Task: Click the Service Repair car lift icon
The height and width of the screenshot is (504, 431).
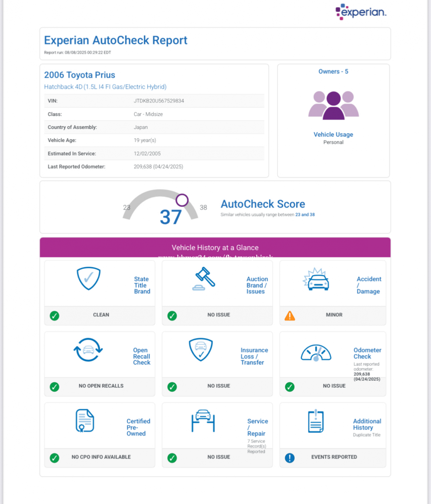Action: click(203, 420)
